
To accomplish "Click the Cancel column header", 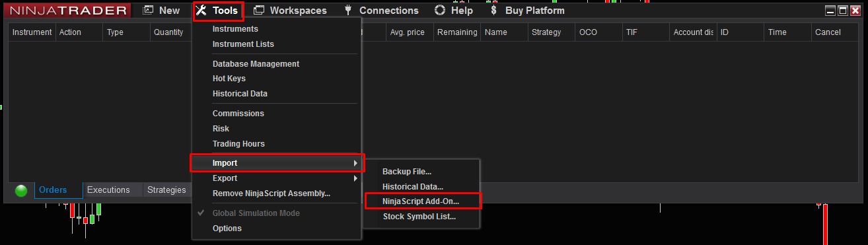I will pyautogui.click(x=835, y=32).
